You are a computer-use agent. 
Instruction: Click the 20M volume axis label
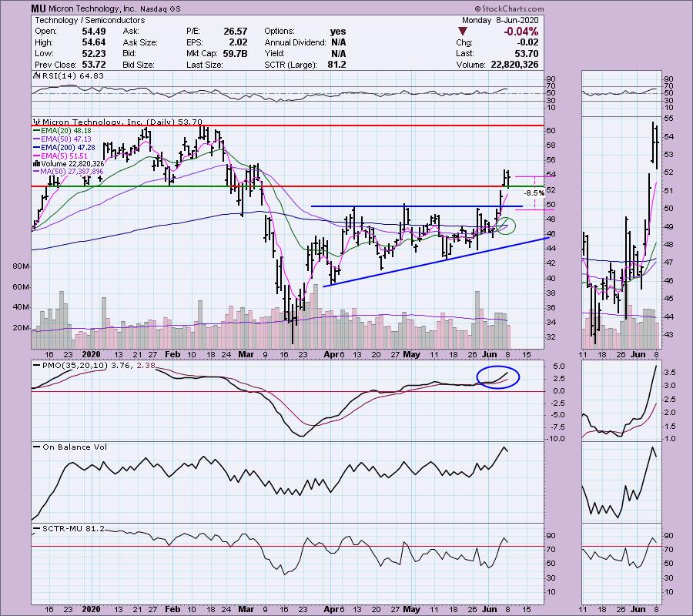tap(22, 328)
